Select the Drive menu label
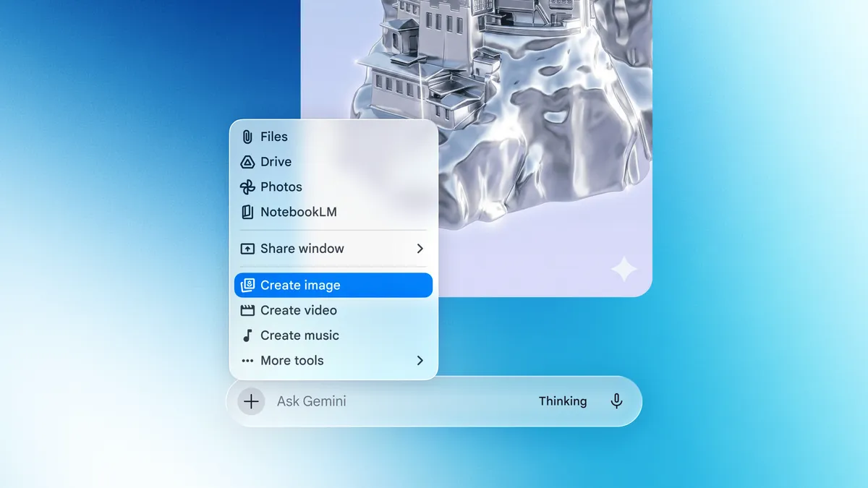 tap(276, 162)
